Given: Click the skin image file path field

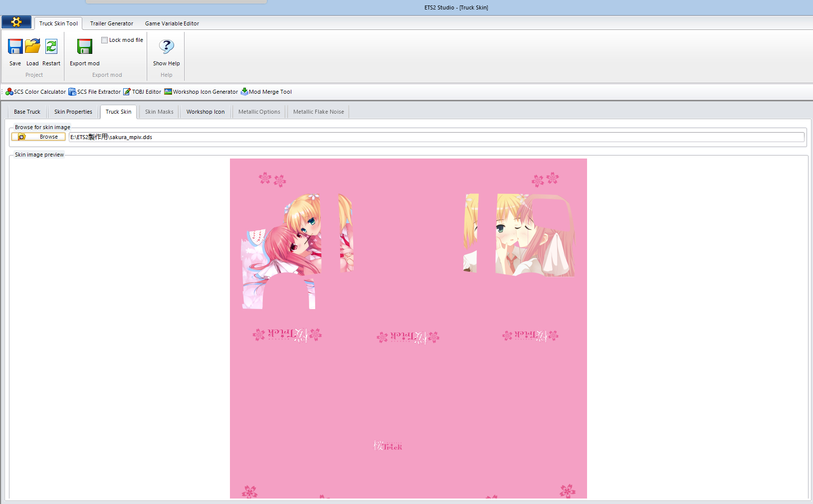Looking at the screenshot, I should click(x=436, y=137).
